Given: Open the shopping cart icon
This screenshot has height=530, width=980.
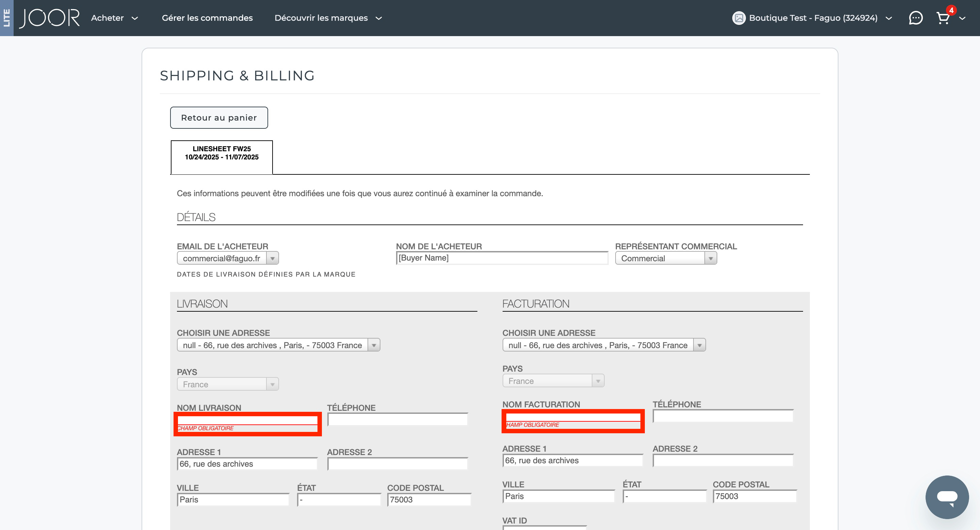Looking at the screenshot, I should [x=943, y=18].
